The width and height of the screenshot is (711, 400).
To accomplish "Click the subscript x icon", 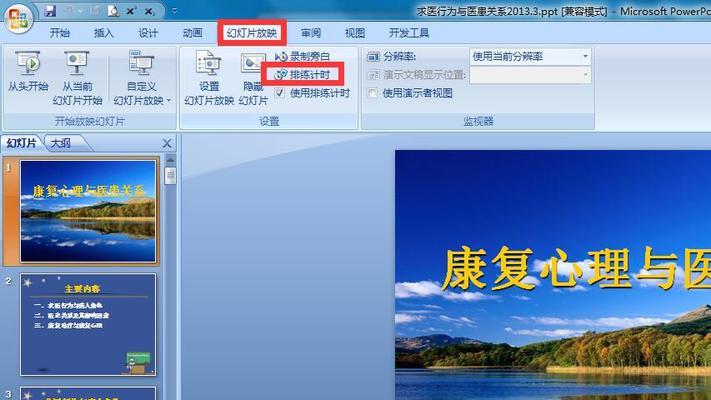I will 149,11.
